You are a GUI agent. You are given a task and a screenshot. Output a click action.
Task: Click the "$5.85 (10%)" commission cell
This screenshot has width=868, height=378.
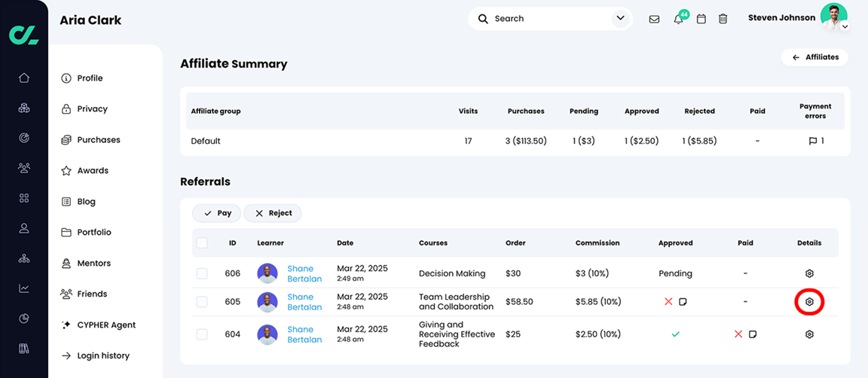pyautogui.click(x=598, y=302)
